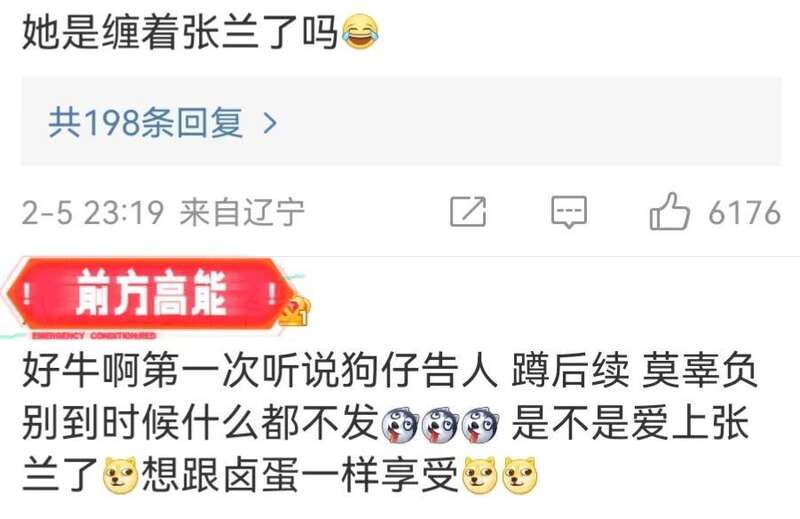Click the last husky emoji before 是不是

pos(480,426)
